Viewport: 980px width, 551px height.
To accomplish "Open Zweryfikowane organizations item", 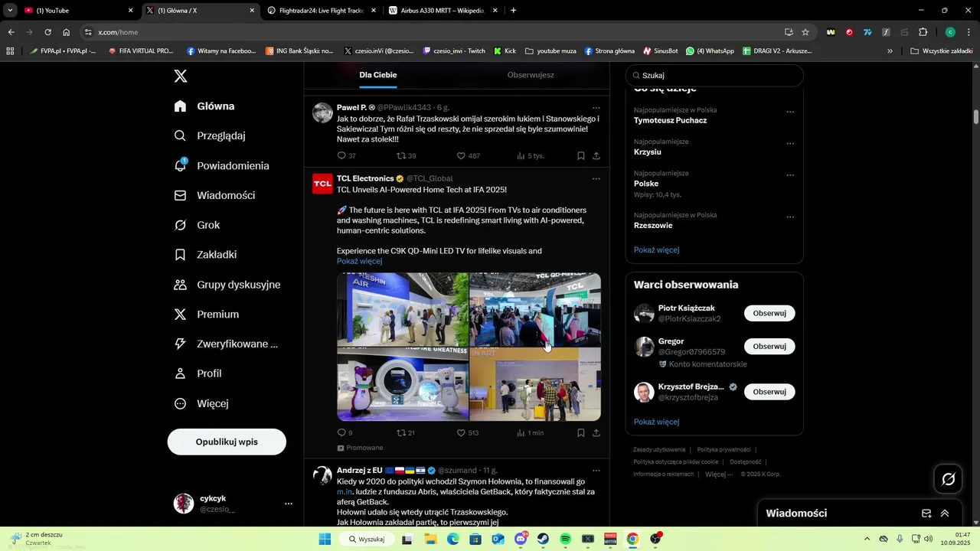I will pos(226,344).
